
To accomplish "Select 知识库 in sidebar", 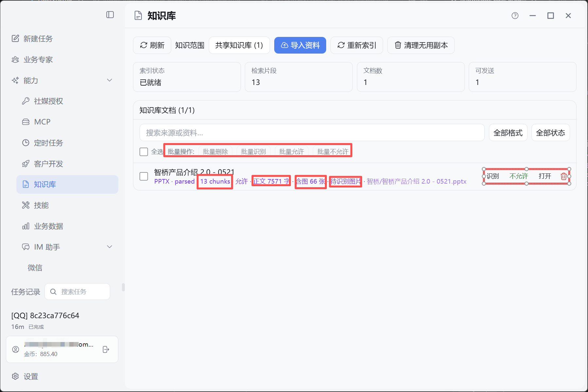I will pyautogui.click(x=67, y=184).
